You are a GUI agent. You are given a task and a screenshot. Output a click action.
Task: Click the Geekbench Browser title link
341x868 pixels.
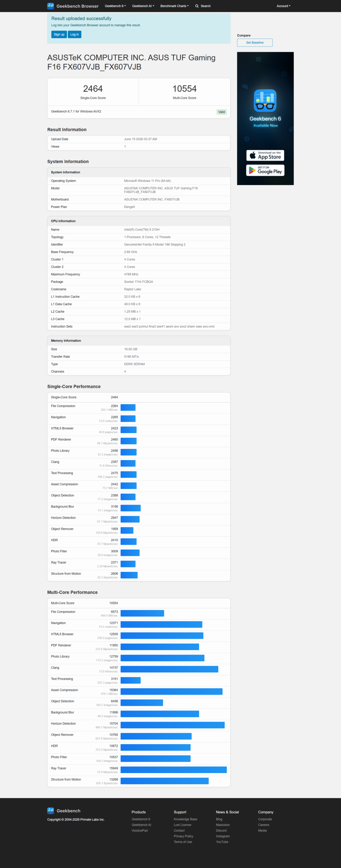click(x=78, y=6)
